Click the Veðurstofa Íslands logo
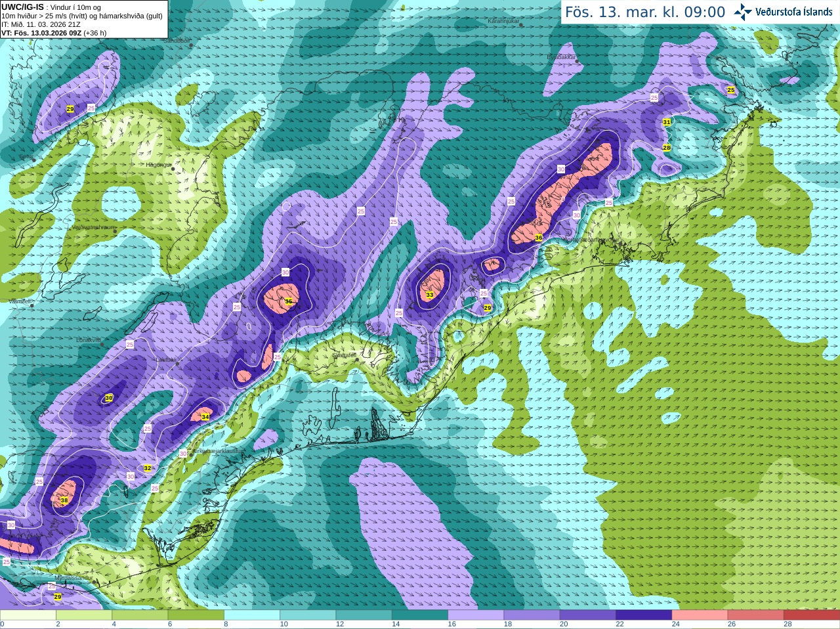 point(784,12)
